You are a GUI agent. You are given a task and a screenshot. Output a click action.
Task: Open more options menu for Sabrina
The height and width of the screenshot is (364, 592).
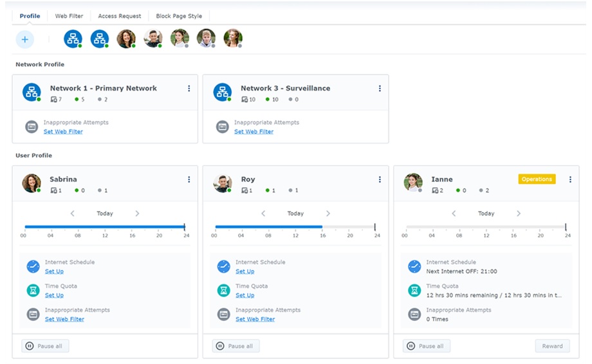[x=189, y=179]
